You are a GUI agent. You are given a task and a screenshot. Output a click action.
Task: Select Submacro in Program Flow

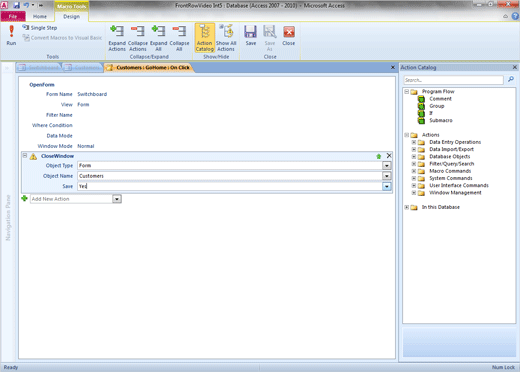pyautogui.click(x=441, y=120)
